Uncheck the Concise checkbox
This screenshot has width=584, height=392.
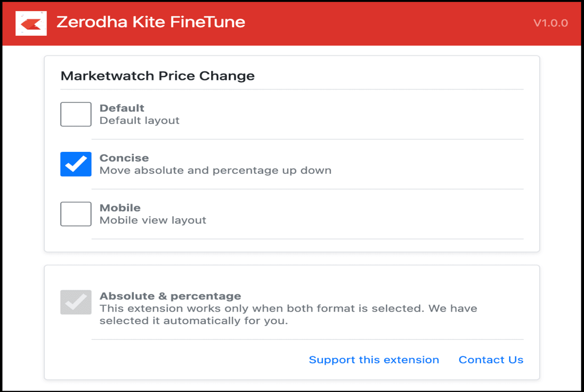point(76,164)
